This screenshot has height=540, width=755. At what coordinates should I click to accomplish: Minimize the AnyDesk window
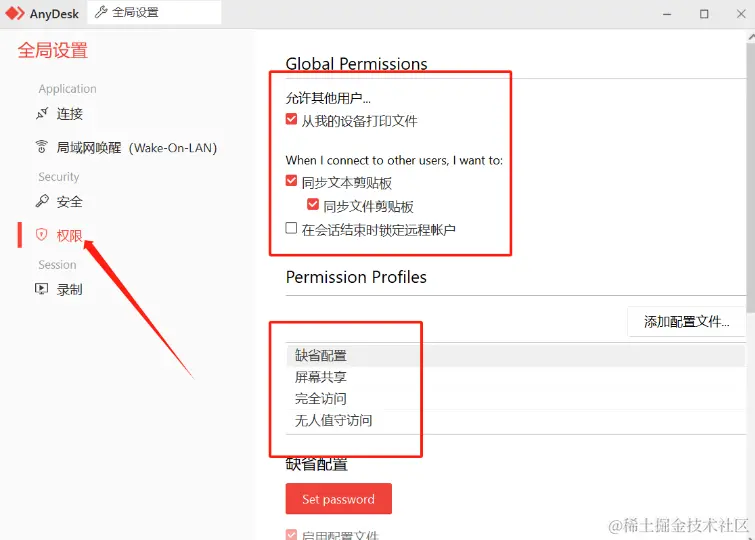[x=667, y=14]
